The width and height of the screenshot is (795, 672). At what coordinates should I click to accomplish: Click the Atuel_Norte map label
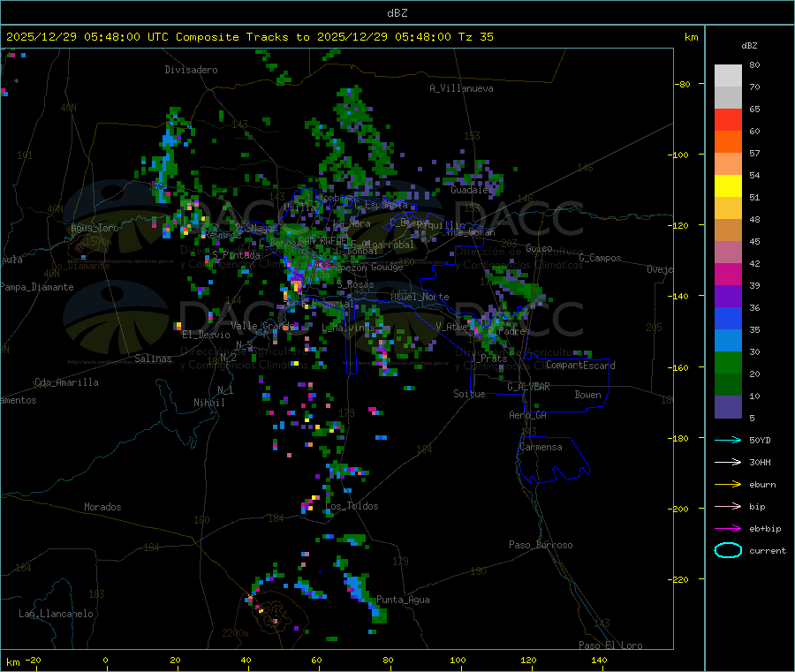(x=420, y=297)
